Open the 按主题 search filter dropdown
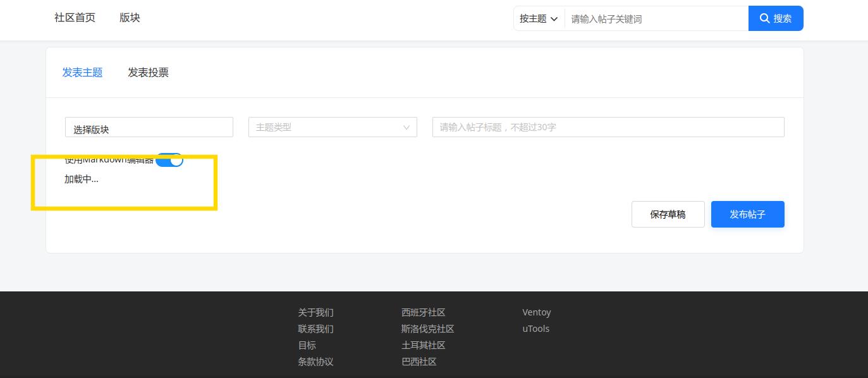The width and height of the screenshot is (868, 378). (537, 18)
